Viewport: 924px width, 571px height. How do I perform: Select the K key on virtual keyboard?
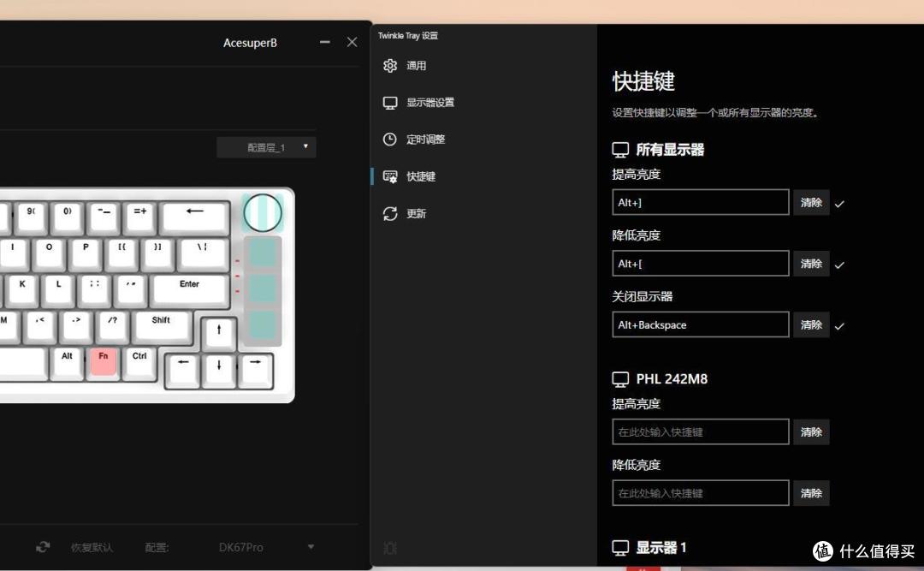coord(22,289)
